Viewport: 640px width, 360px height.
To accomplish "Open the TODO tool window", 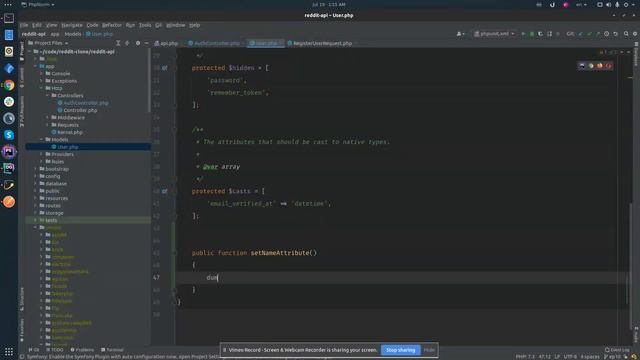I will tap(55, 350).
